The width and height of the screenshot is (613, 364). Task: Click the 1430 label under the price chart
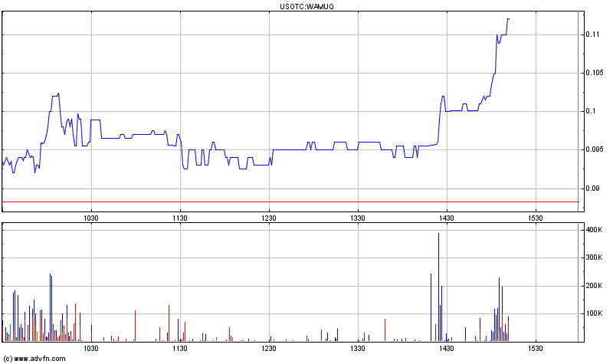(x=447, y=218)
